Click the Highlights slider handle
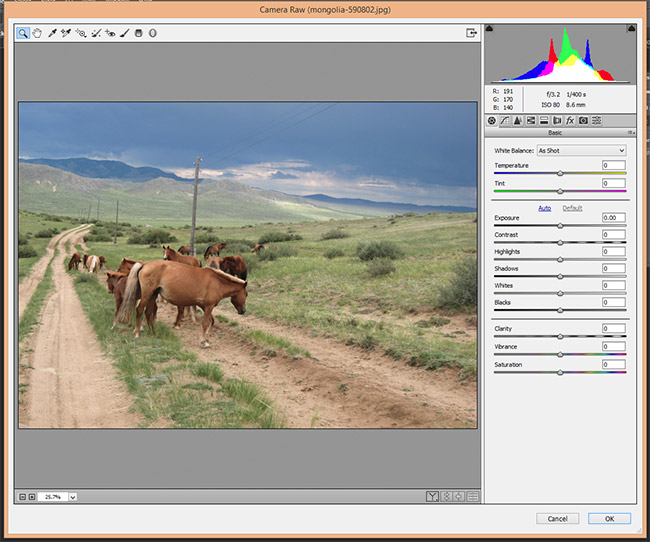650x542 pixels. pos(560,260)
